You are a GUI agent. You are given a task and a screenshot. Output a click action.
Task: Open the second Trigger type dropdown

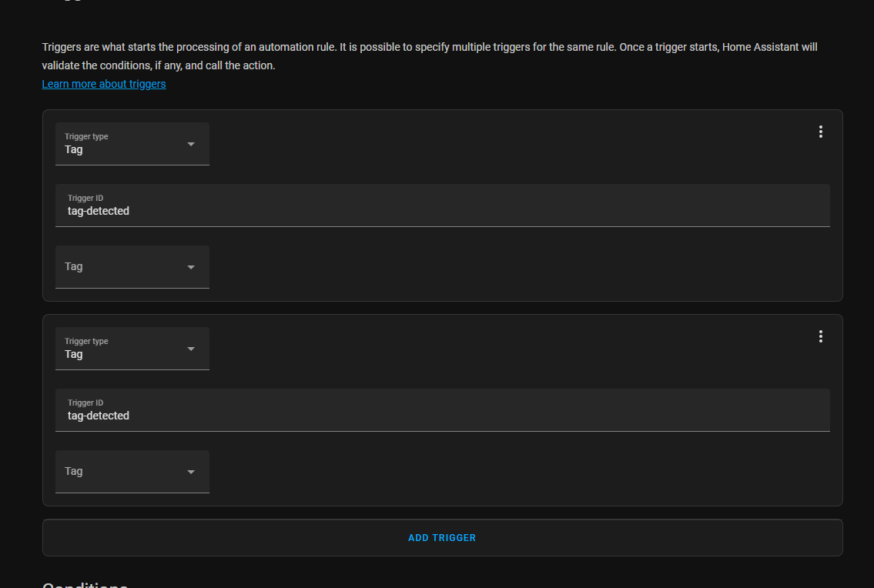[131, 348]
